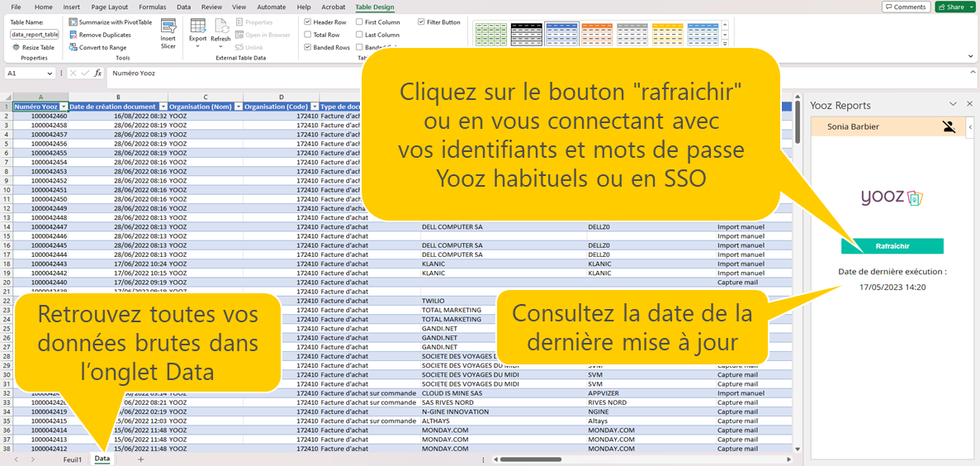Click the Insert Slicer icon
980x466 pixels.
point(168,26)
